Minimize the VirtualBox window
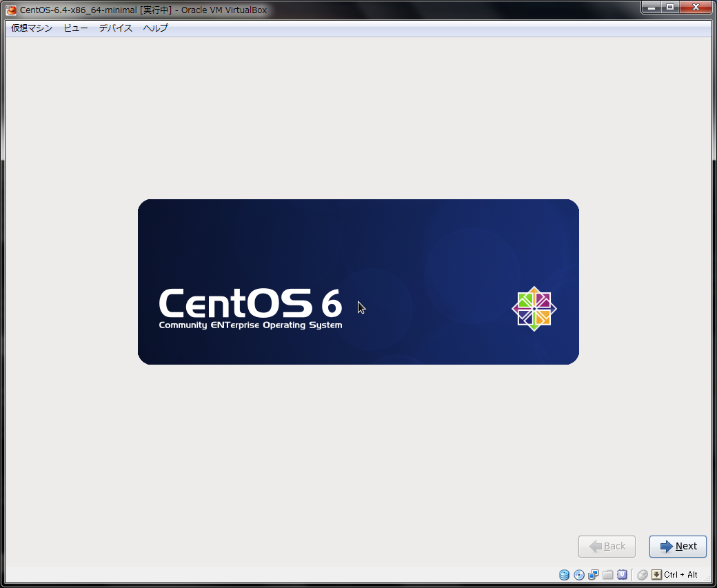 (652, 8)
